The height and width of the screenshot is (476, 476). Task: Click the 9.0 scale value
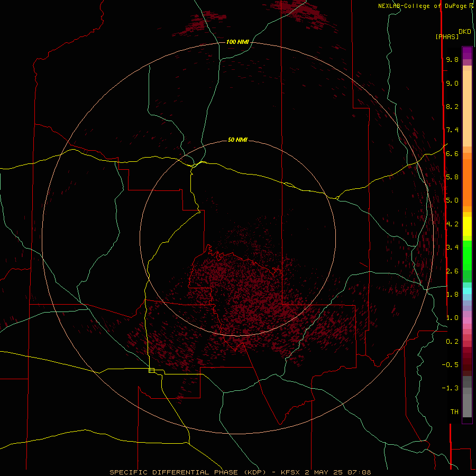pyautogui.click(x=452, y=83)
